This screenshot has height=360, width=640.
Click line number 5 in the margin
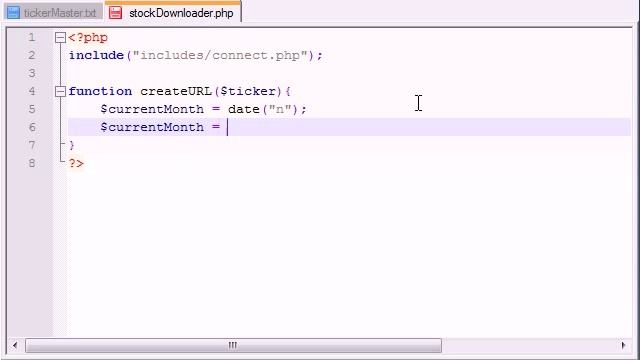(31, 109)
